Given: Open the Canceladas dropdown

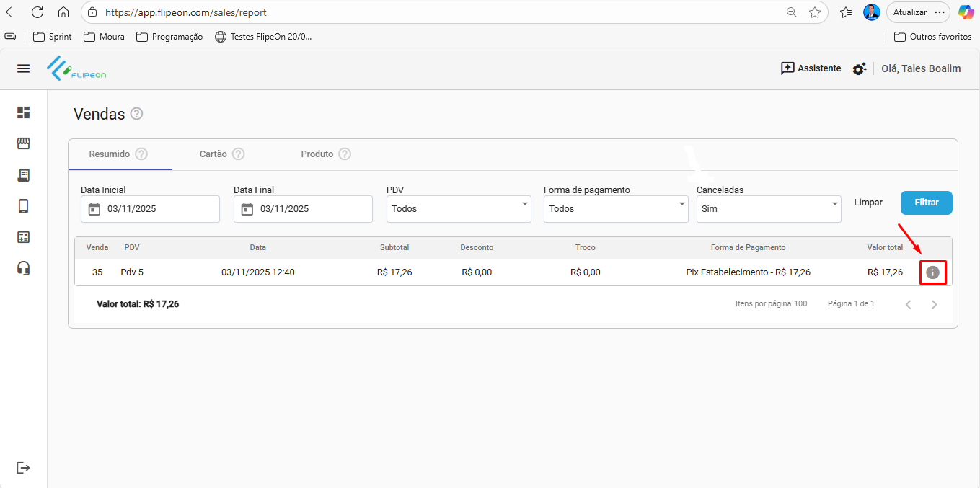Looking at the screenshot, I should click(769, 208).
